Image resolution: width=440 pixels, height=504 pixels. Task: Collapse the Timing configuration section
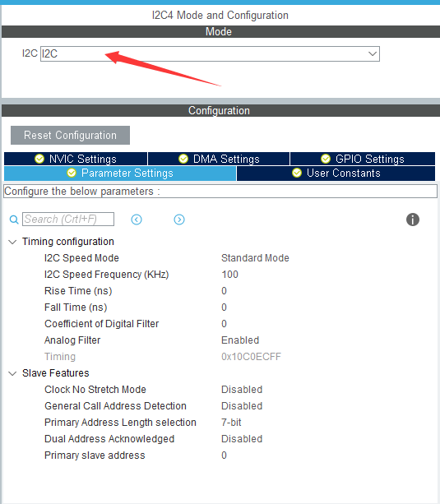click(12, 242)
